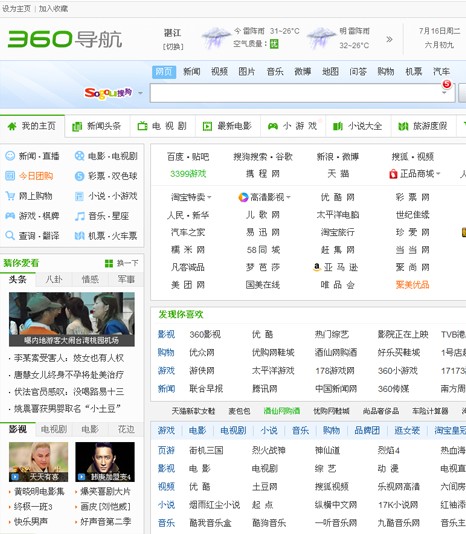
Task: Click the gamepad icon beside 小游戏
Action: pyautogui.click(x=273, y=127)
